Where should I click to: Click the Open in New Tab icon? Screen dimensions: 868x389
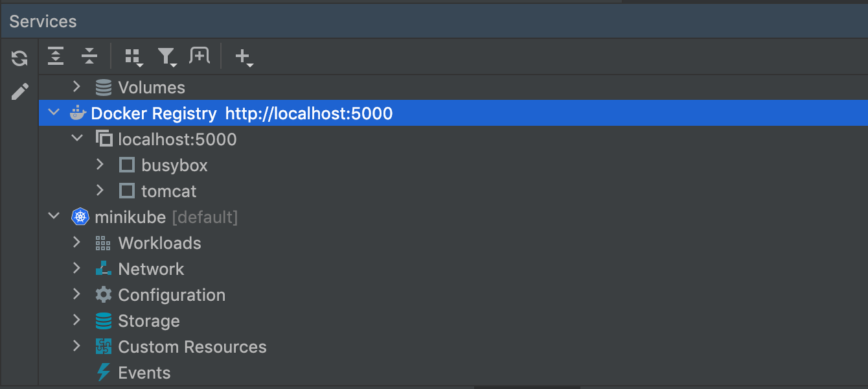(x=200, y=56)
